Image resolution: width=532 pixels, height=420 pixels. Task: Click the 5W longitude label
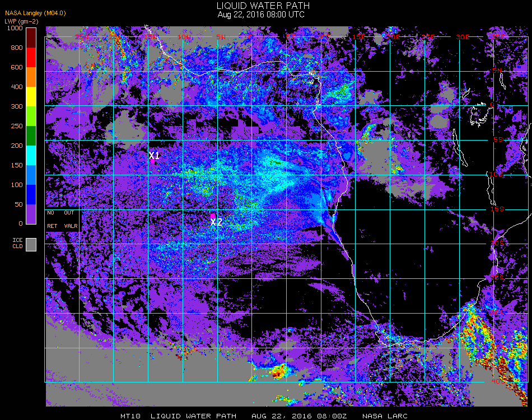pyautogui.click(x=221, y=37)
